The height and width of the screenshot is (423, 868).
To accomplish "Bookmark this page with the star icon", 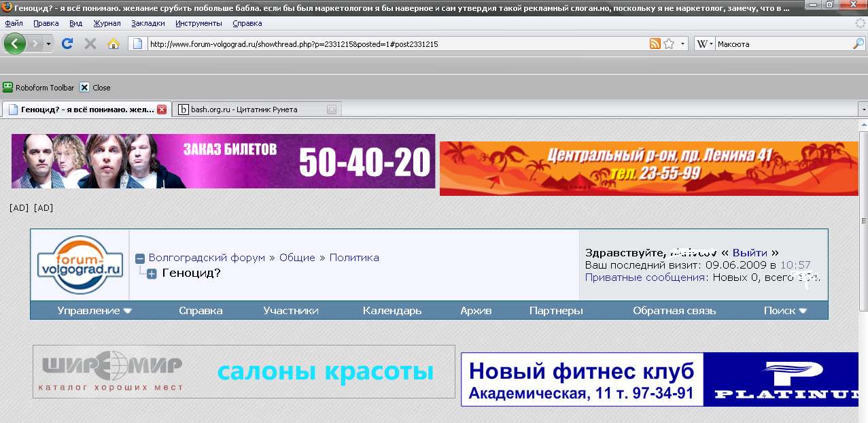I will [x=669, y=44].
